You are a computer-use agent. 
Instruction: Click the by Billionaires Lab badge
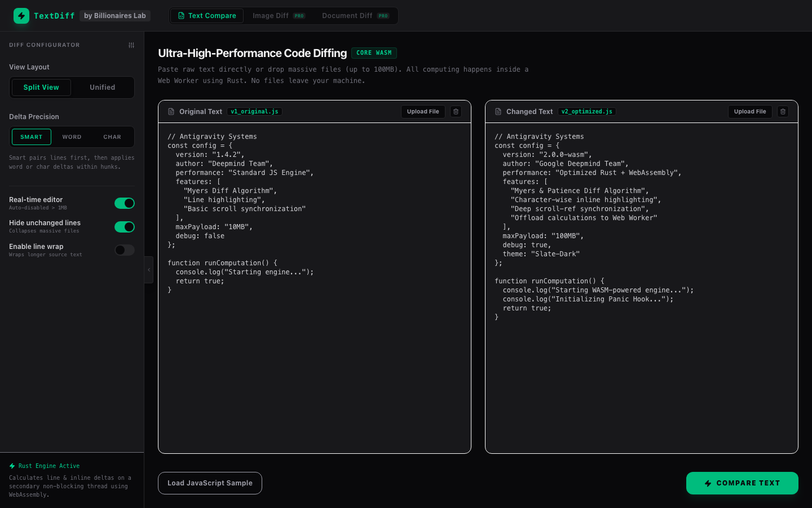(x=115, y=16)
